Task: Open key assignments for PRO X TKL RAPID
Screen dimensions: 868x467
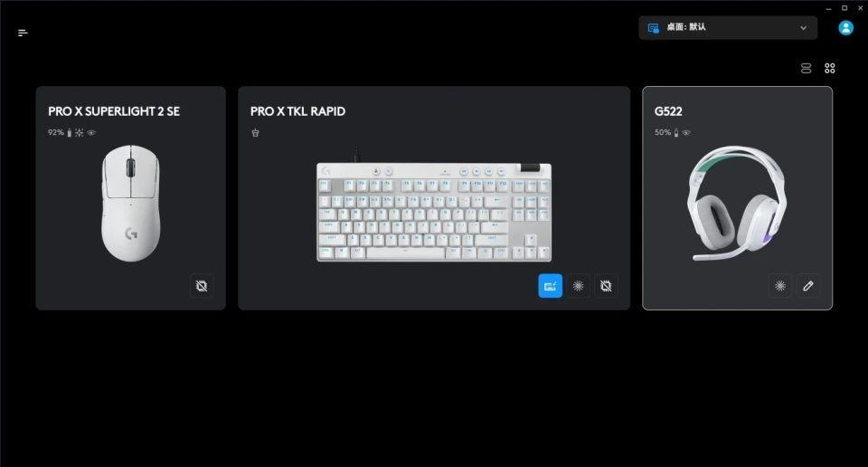Action: (551, 286)
